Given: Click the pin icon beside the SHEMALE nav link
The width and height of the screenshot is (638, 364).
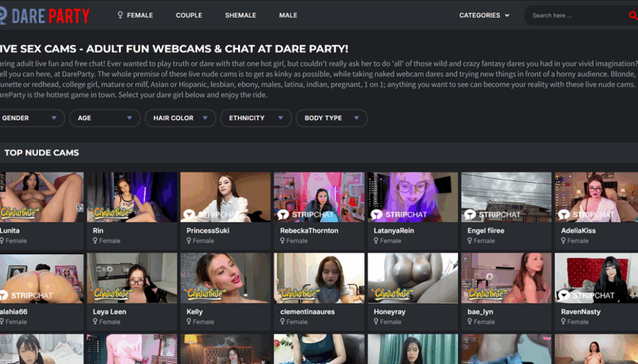Looking at the screenshot, I should [221, 15].
